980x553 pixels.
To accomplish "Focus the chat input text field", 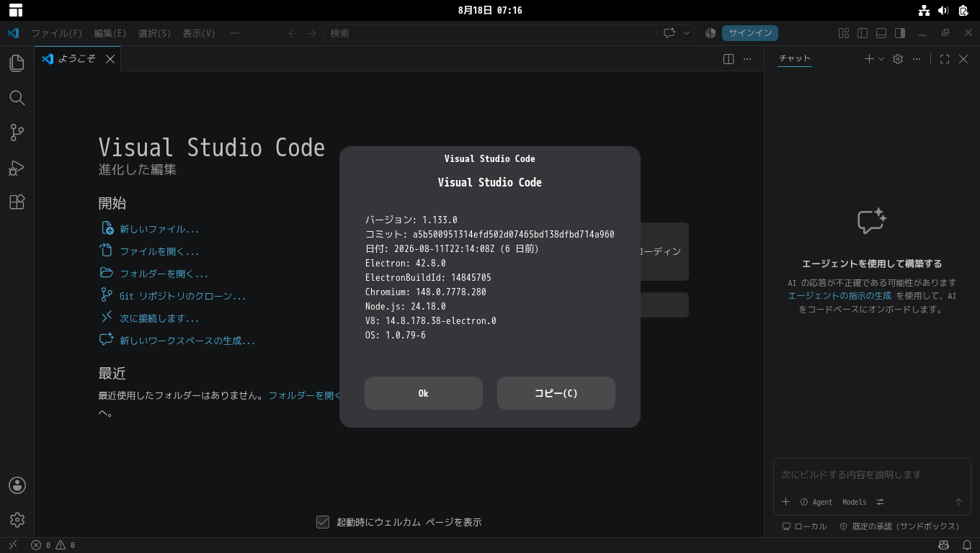I will pos(872,475).
